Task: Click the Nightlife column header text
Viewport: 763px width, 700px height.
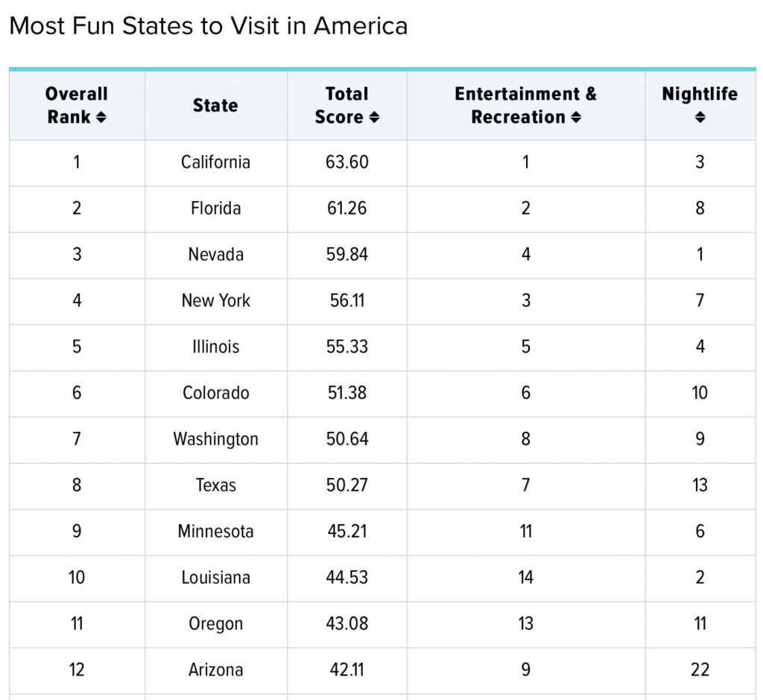Action: click(700, 95)
